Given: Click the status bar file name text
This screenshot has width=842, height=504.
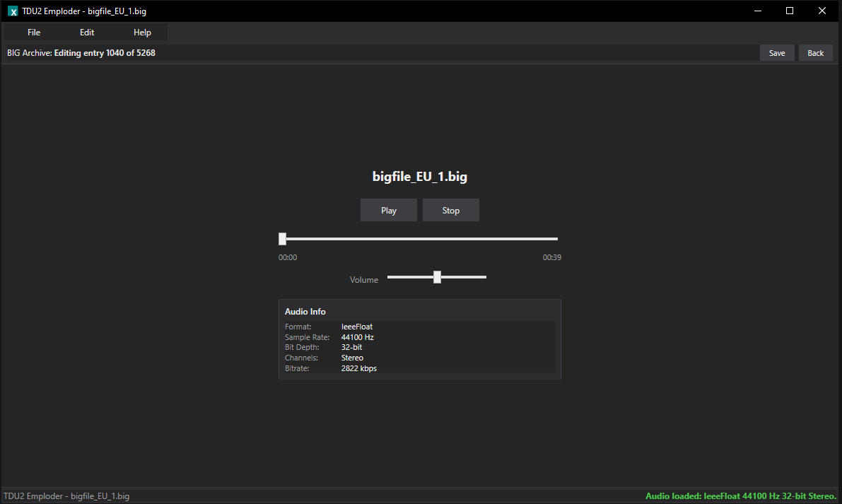Looking at the screenshot, I should click(66, 496).
